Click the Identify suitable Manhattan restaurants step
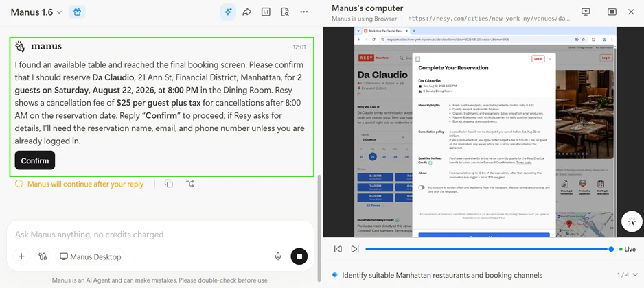 click(442, 275)
